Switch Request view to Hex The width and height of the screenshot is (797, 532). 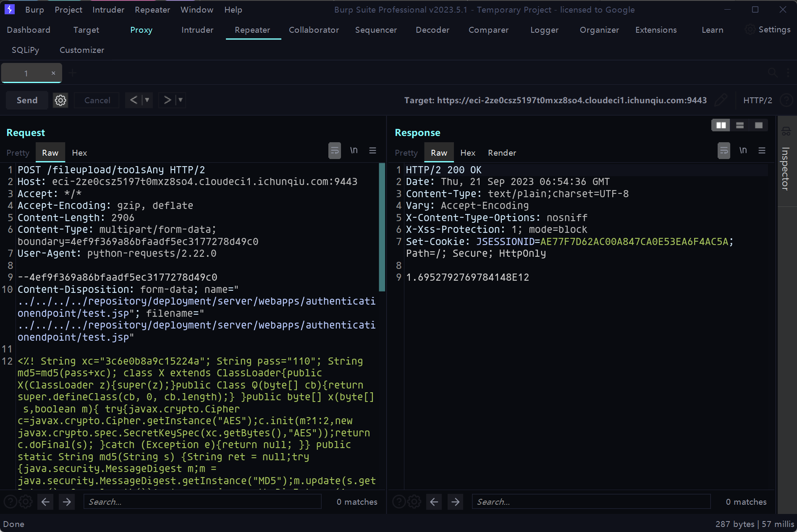coord(79,153)
